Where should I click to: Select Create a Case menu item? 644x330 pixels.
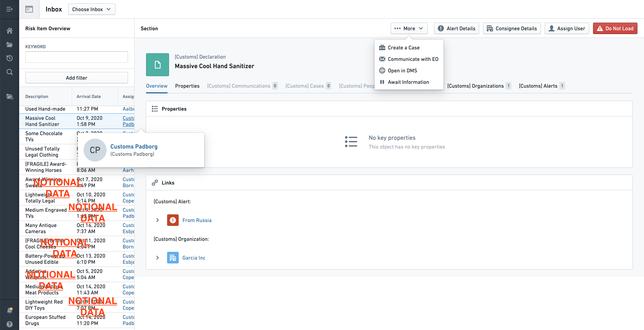tap(403, 48)
